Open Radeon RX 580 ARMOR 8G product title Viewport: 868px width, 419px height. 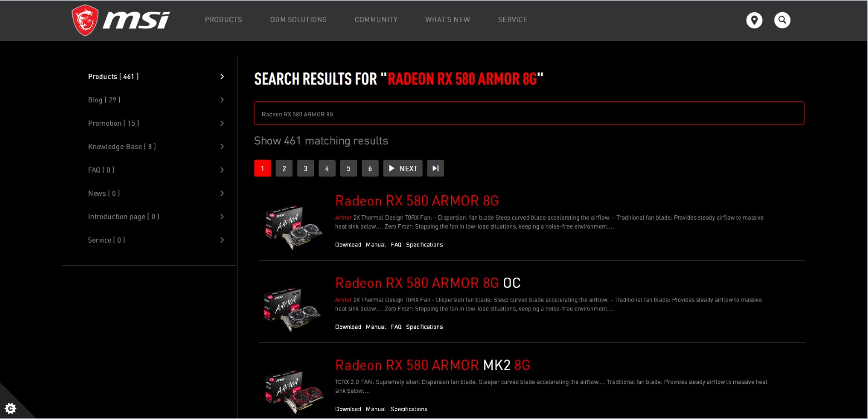point(417,200)
